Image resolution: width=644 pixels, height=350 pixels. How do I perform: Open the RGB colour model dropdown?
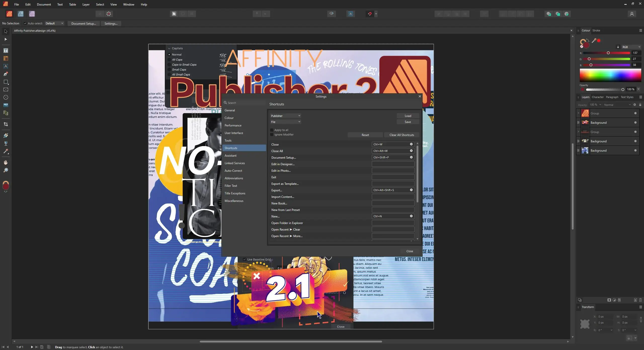[x=631, y=47]
